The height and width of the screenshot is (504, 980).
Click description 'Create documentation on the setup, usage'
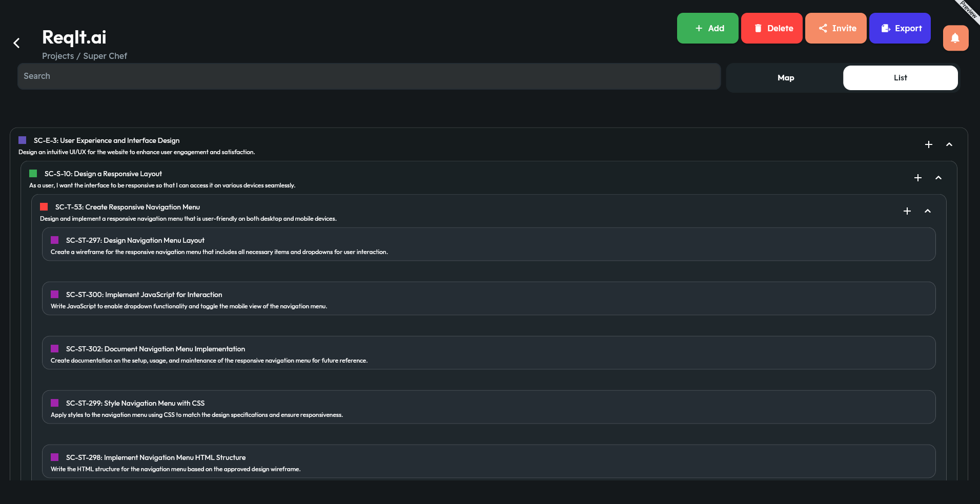[x=209, y=361]
